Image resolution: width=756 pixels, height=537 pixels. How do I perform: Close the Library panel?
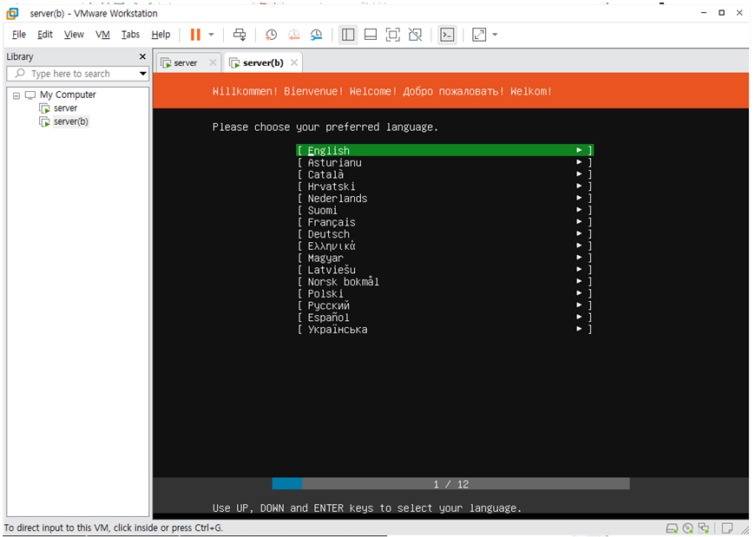click(142, 56)
